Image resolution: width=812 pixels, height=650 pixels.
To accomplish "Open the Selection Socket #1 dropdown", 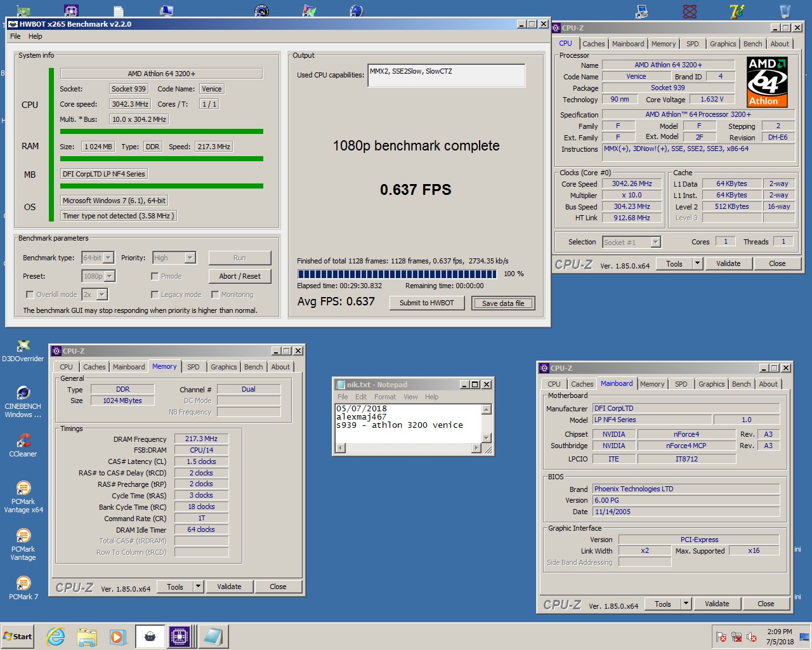I will (656, 242).
